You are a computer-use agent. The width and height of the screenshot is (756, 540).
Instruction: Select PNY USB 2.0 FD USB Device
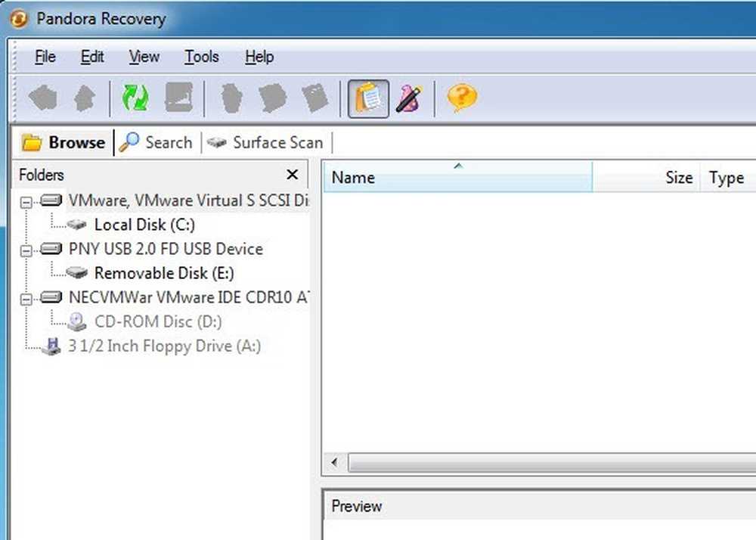166,249
